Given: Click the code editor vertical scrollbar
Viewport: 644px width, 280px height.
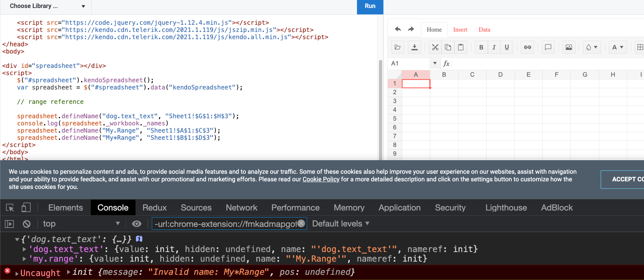Looking at the screenshot, I should [x=381, y=110].
